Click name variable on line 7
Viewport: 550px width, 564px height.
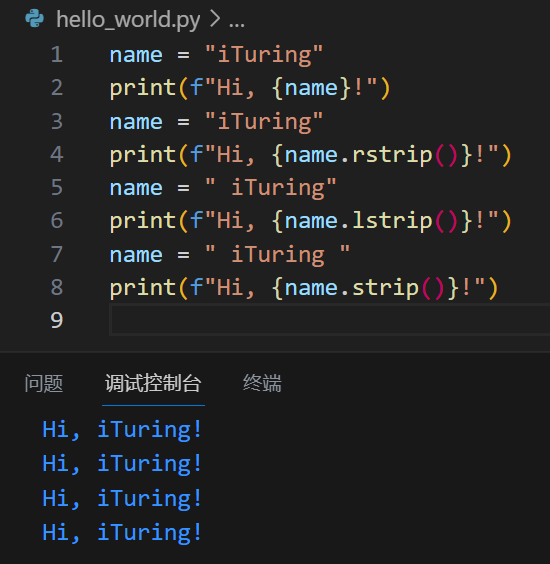click(x=136, y=255)
